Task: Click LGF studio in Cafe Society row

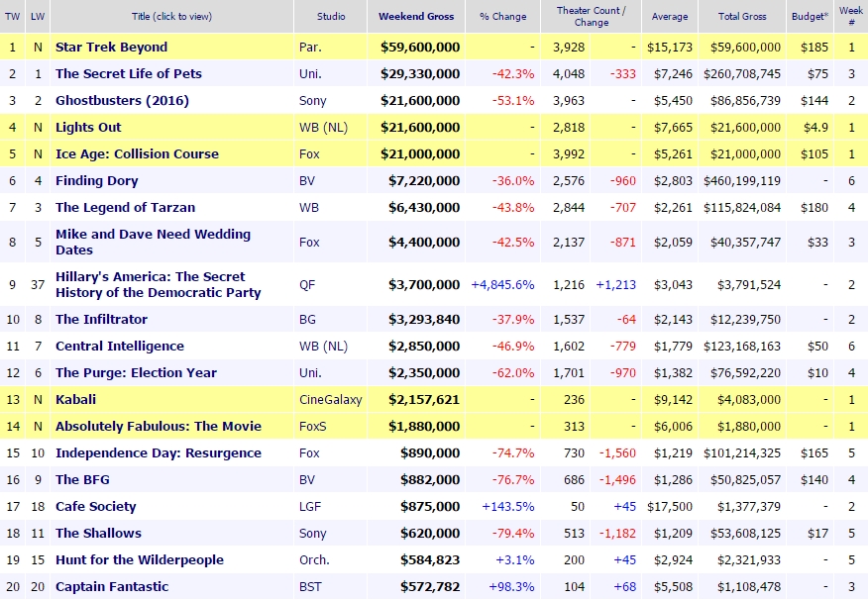Action: 310,507
